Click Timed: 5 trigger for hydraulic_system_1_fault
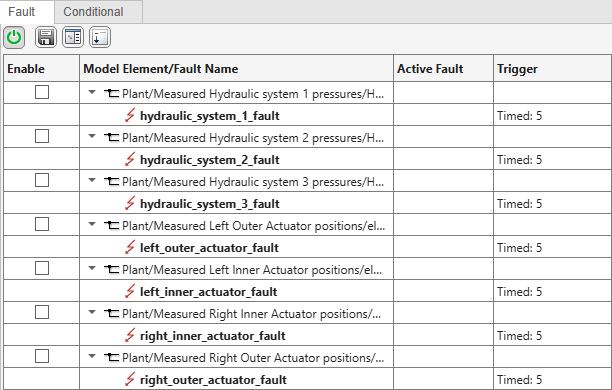This screenshot has width=612, height=390. point(519,116)
